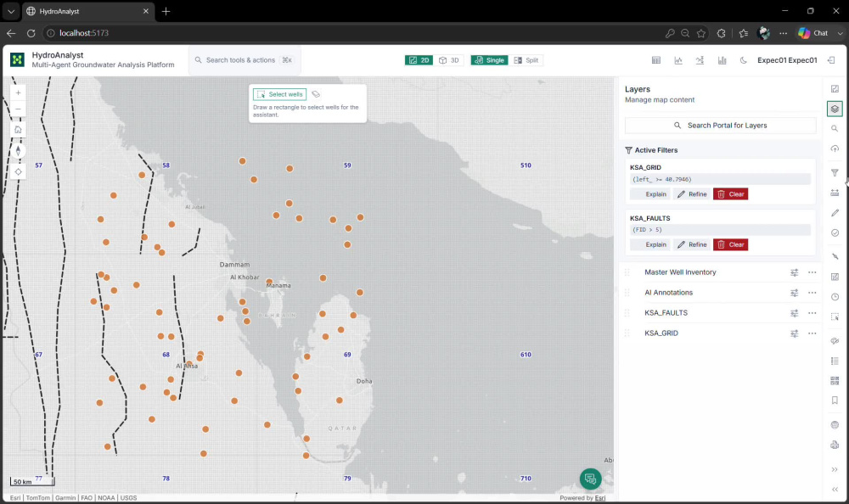Open the dashed rectangle selection icon in sidebar
Screen dimensions: 849x504
pyautogui.click(x=835, y=316)
